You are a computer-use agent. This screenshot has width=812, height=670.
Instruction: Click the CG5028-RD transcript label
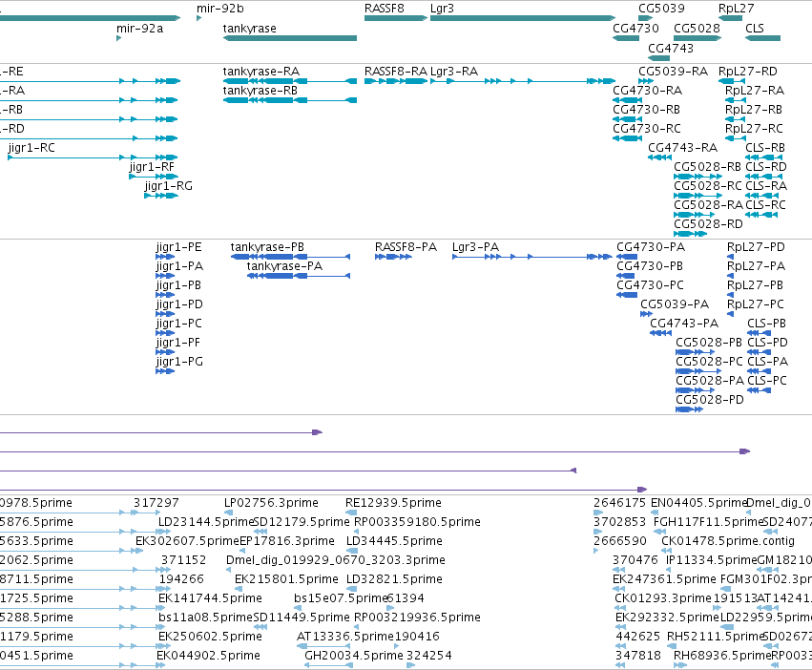coord(708,224)
